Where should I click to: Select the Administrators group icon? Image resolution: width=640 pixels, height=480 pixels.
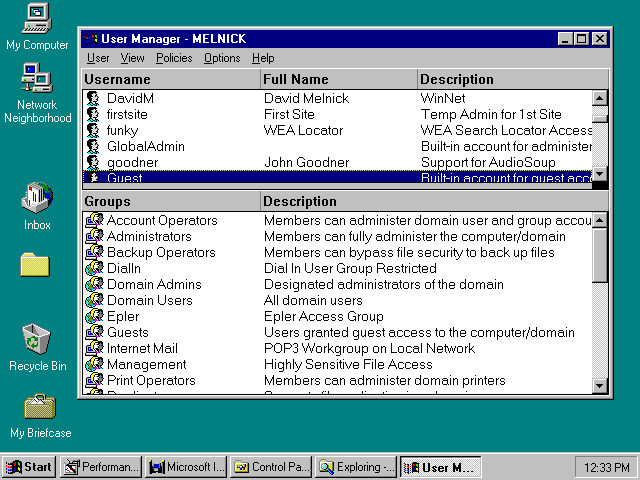click(94, 236)
